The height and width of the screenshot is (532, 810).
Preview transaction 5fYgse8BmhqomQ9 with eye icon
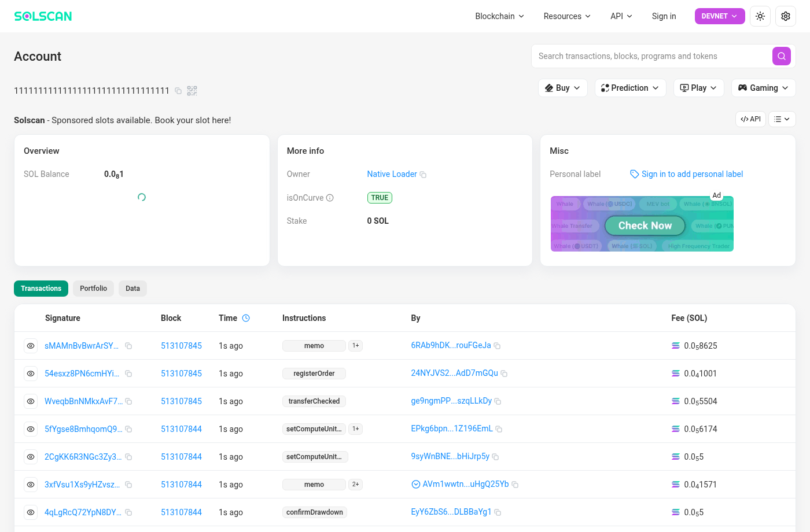[31, 429]
